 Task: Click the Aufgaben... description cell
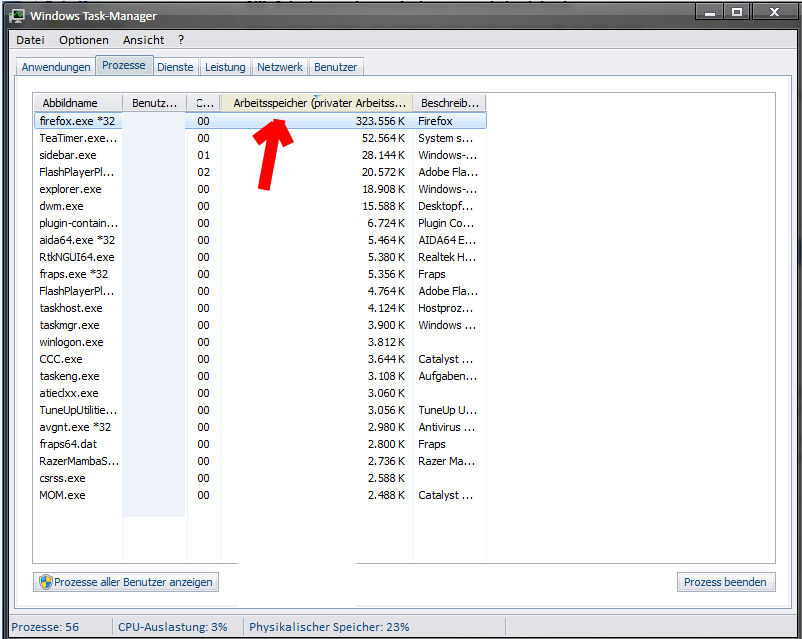448,376
